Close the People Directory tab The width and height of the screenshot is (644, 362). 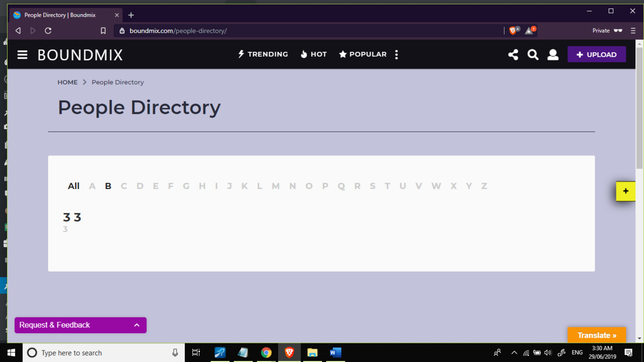(x=117, y=15)
